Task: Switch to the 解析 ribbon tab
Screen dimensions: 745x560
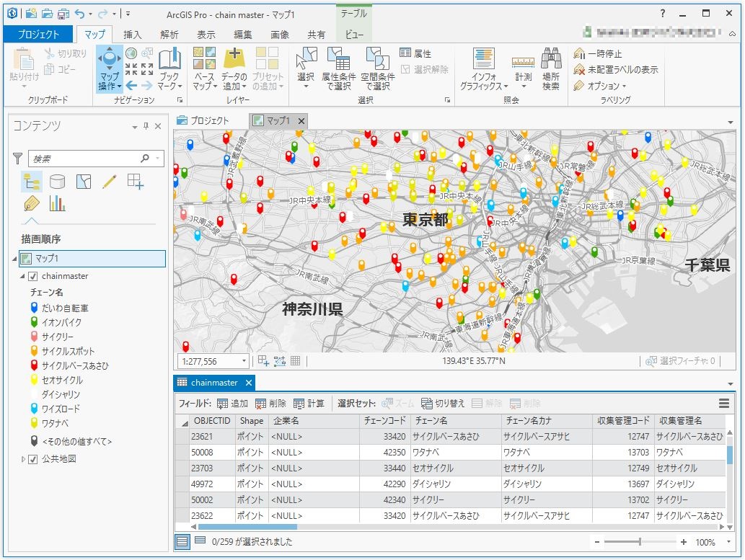Action: tap(169, 34)
